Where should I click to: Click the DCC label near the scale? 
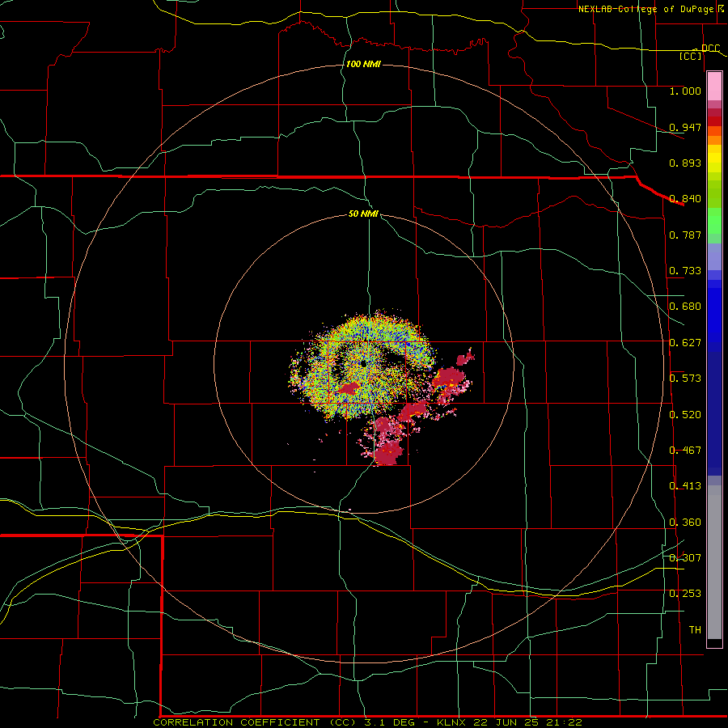point(710,48)
